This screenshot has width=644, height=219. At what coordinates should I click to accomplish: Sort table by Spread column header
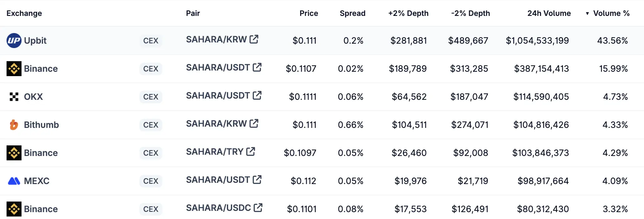pos(352,13)
